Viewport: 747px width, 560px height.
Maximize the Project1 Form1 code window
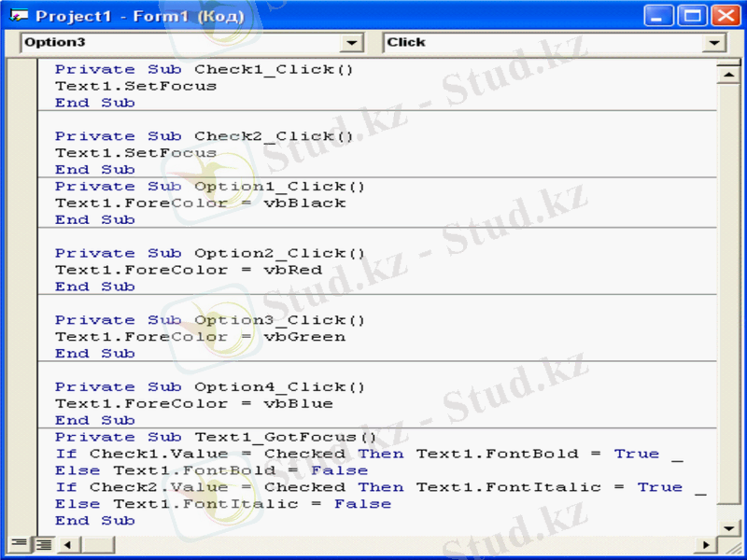(x=693, y=16)
